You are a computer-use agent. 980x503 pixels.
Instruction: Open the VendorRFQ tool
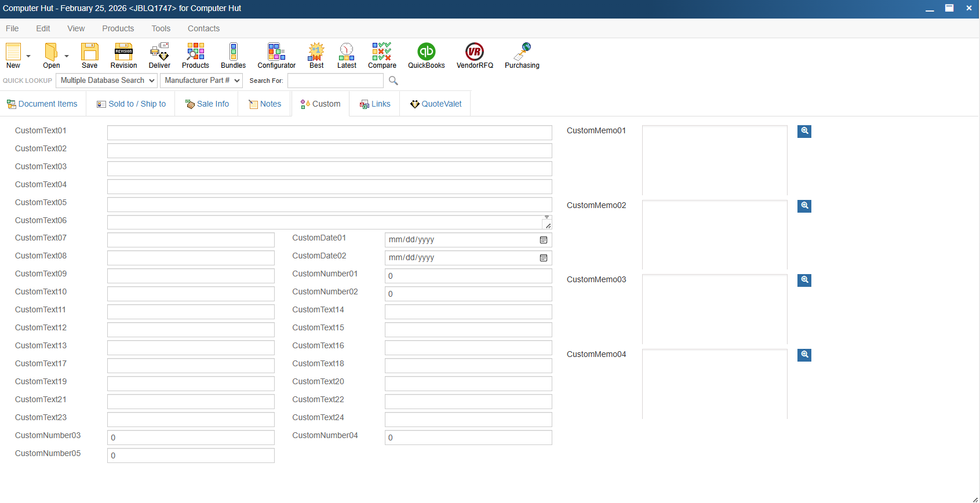475,52
